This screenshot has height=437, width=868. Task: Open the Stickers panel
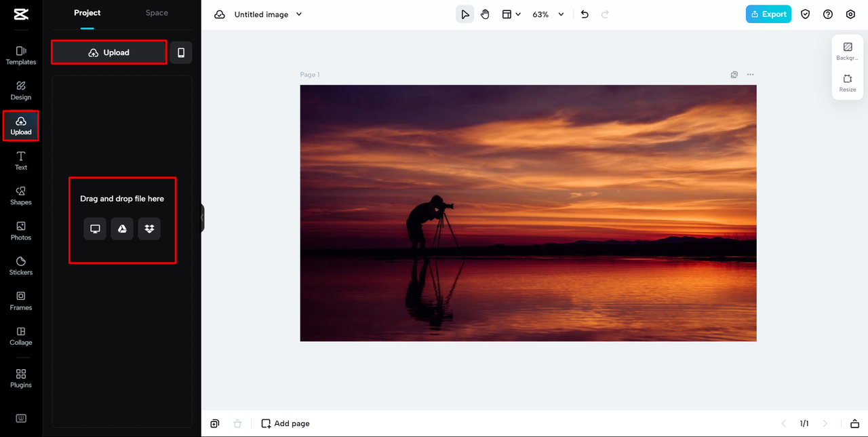[x=21, y=265]
